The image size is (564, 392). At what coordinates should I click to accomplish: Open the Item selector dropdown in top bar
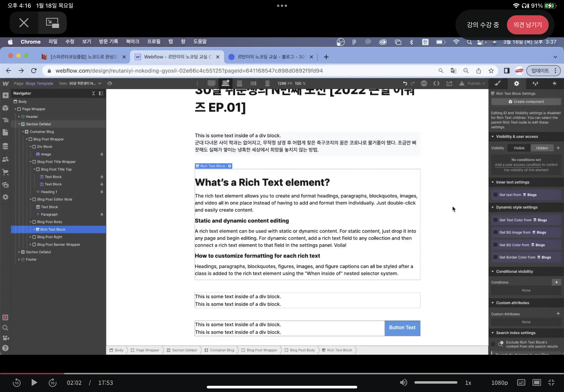click(x=80, y=83)
